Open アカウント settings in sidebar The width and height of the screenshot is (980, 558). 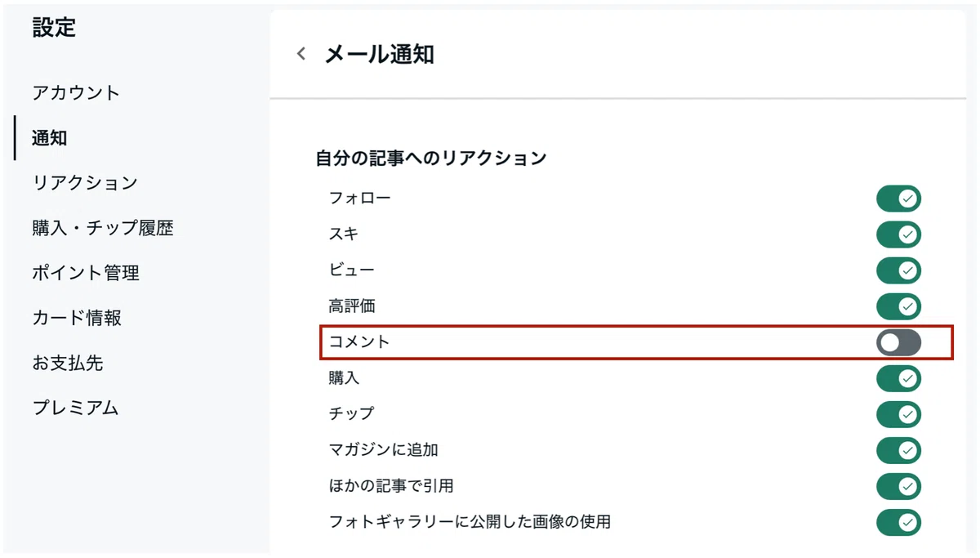click(76, 93)
